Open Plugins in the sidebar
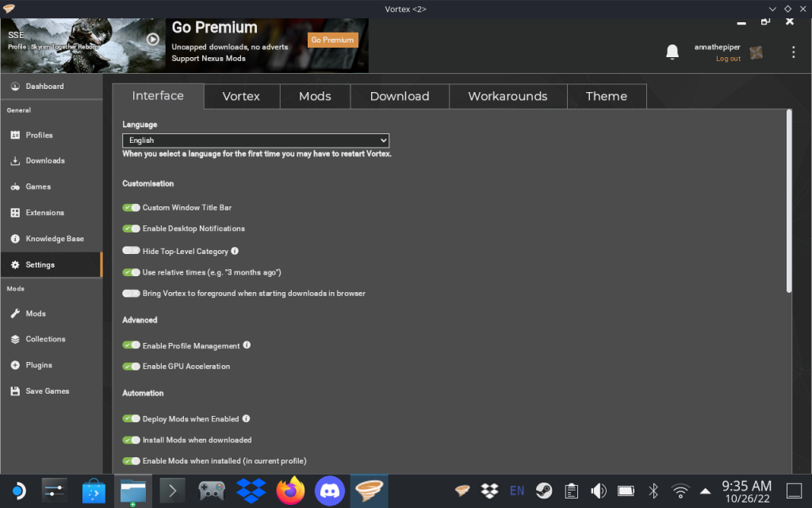Viewport: 812px width, 508px height. click(x=39, y=365)
